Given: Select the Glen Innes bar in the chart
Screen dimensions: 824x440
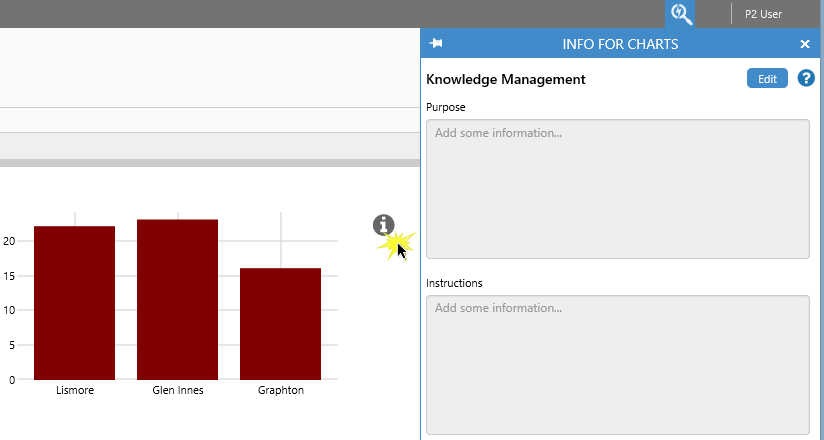Looking at the screenshot, I should tap(177, 299).
